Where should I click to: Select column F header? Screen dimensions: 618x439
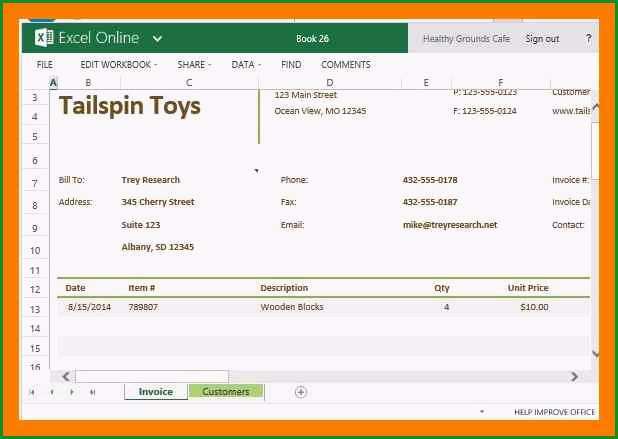coord(501,83)
